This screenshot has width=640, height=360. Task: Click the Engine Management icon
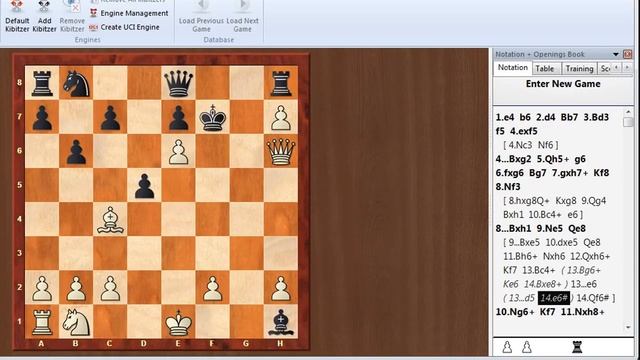coord(93,13)
